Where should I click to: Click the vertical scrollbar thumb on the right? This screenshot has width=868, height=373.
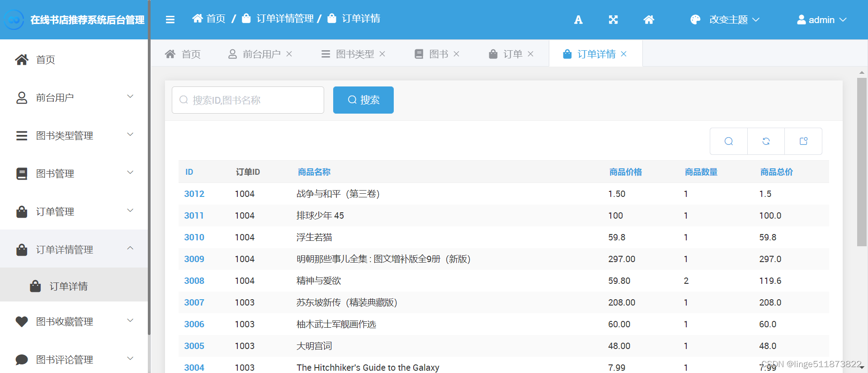pos(862,162)
